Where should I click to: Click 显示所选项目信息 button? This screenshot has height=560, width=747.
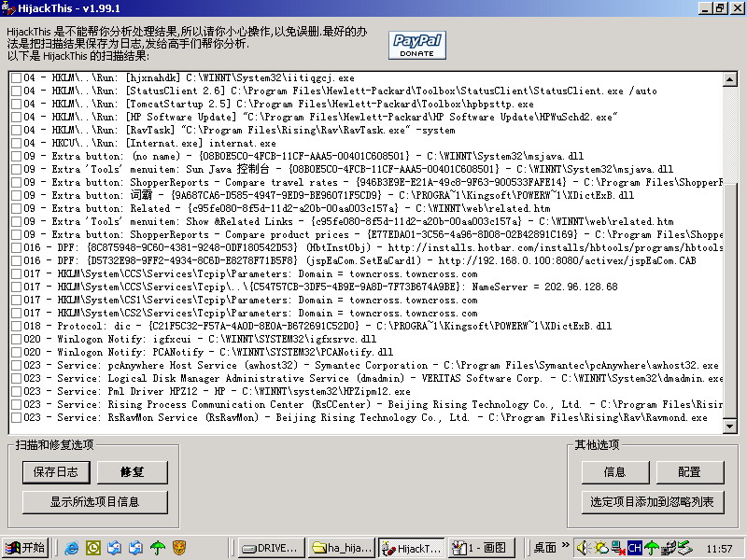coord(95,502)
